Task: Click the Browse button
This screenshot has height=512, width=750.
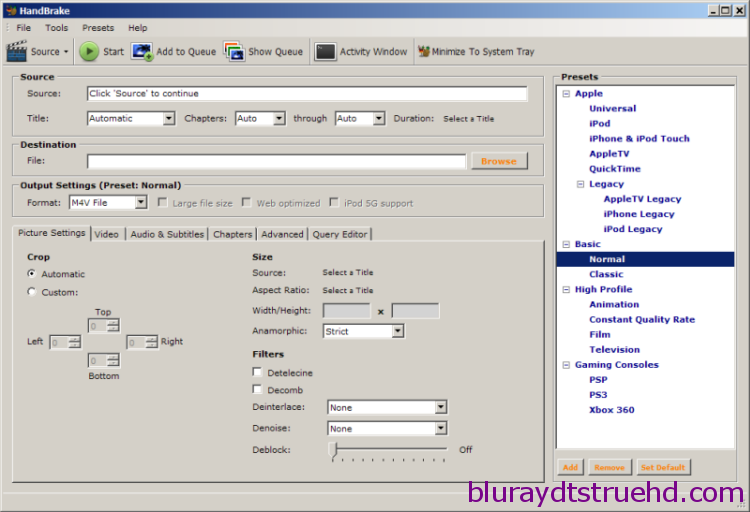Action: pos(499,161)
